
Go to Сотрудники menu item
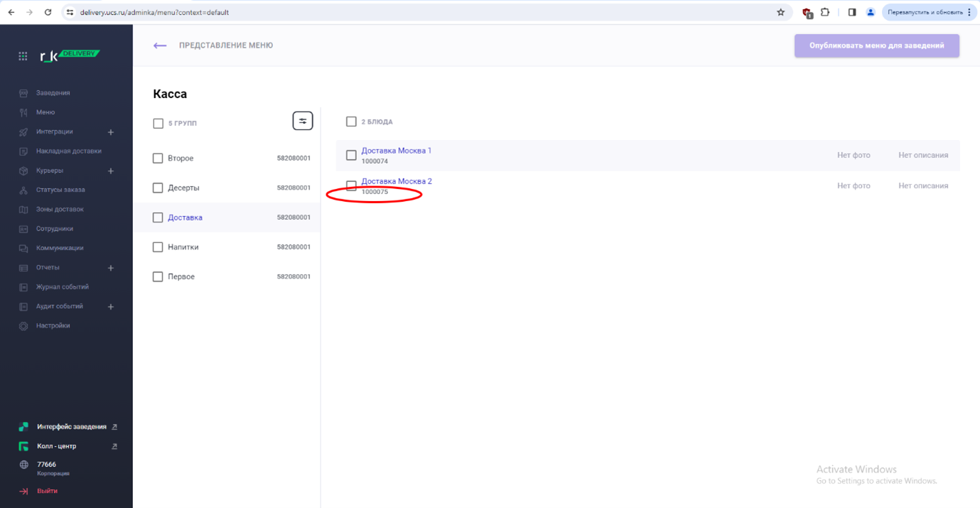pyautogui.click(x=55, y=229)
